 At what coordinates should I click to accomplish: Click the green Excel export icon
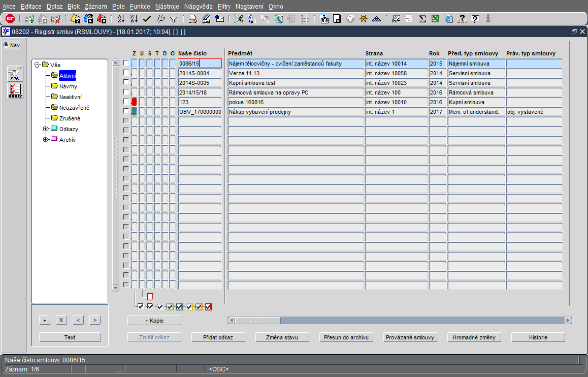(435, 19)
